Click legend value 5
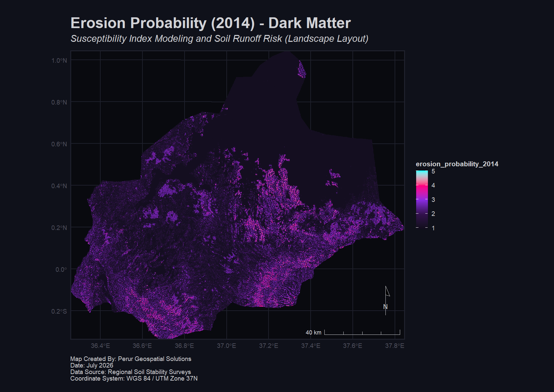 [x=433, y=171]
